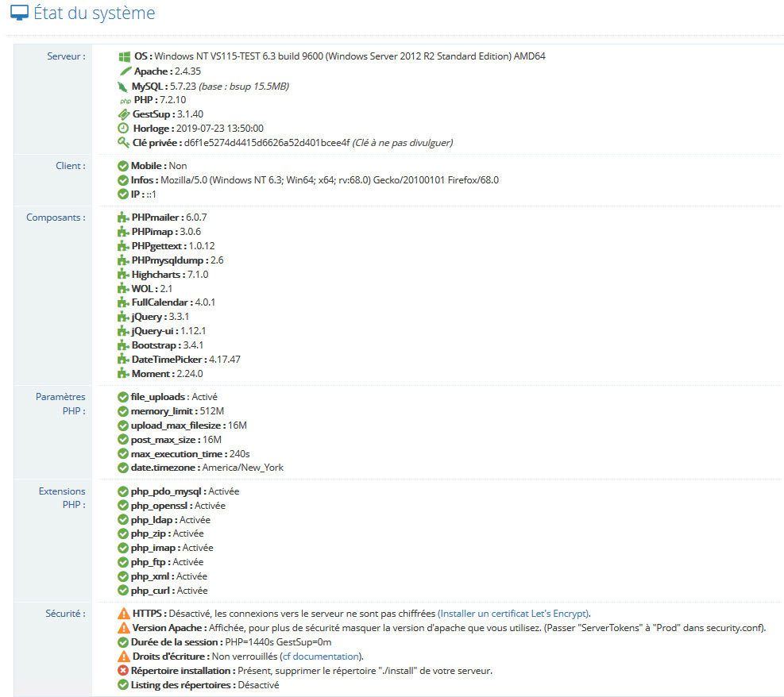Click the check icon beside memory_limit
The width and height of the screenshot is (784, 697).
click(123, 412)
